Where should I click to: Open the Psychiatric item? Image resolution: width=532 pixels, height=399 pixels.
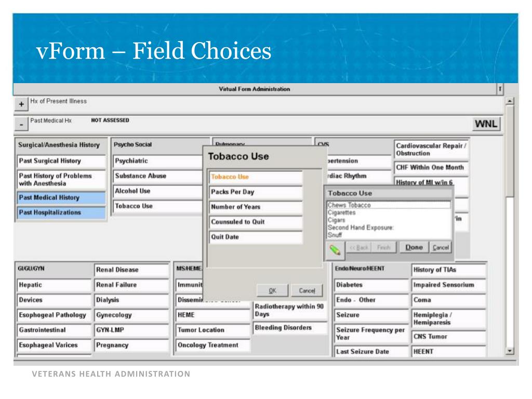[158, 161]
